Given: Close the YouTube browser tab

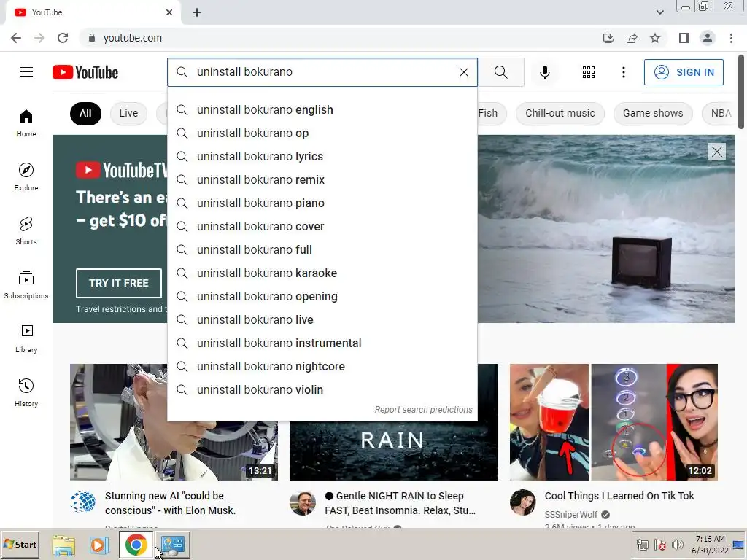Looking at the screenshot, I should click(169, 12).
